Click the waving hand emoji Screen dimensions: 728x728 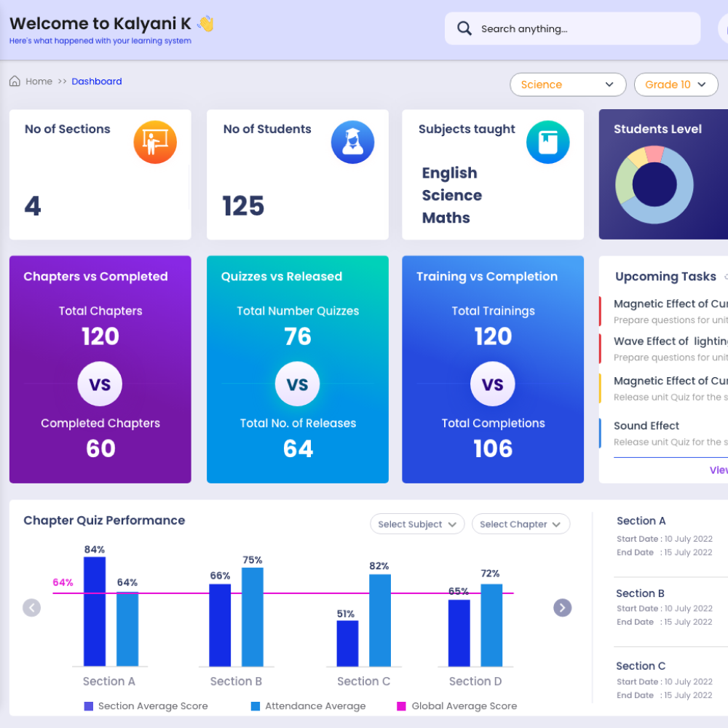(206, 24)
